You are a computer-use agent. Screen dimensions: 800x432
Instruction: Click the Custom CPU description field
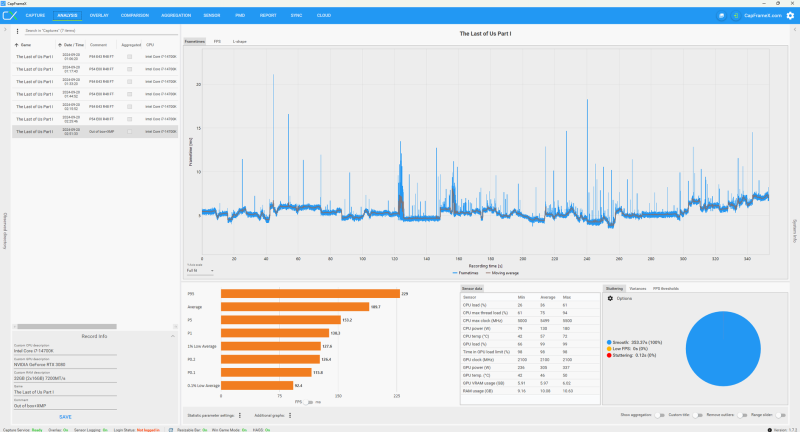point(65,351)
